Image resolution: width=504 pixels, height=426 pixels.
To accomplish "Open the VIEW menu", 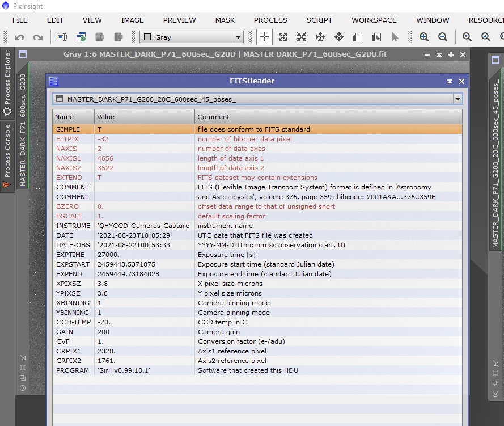I will click(x=92, y=20).
